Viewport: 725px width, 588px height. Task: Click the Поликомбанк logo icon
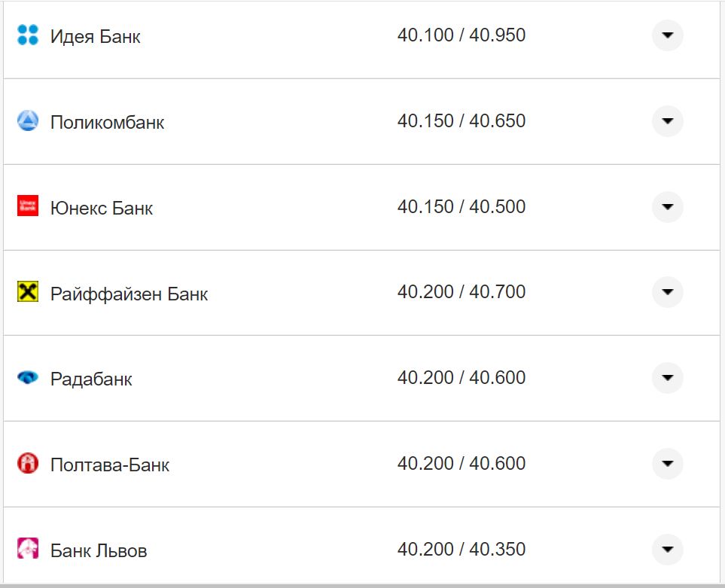[28, 120]
